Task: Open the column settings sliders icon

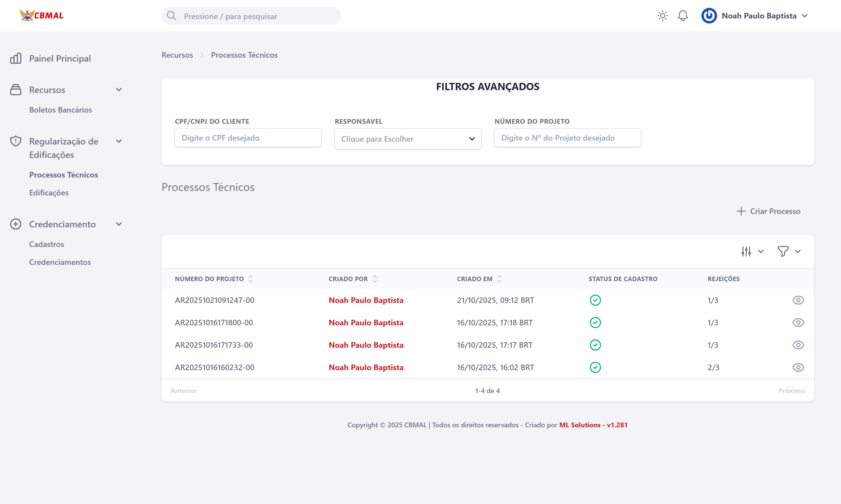Action: [746, 251]
